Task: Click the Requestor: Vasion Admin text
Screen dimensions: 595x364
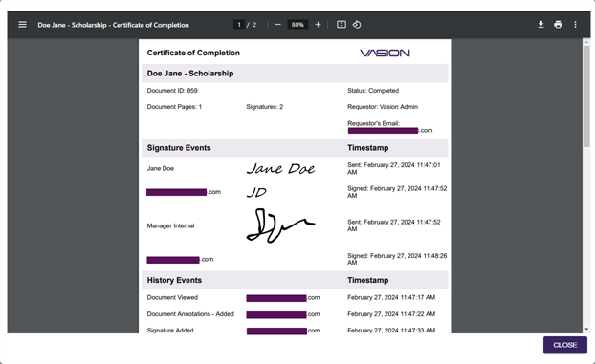Action: [x=383, y=107]
